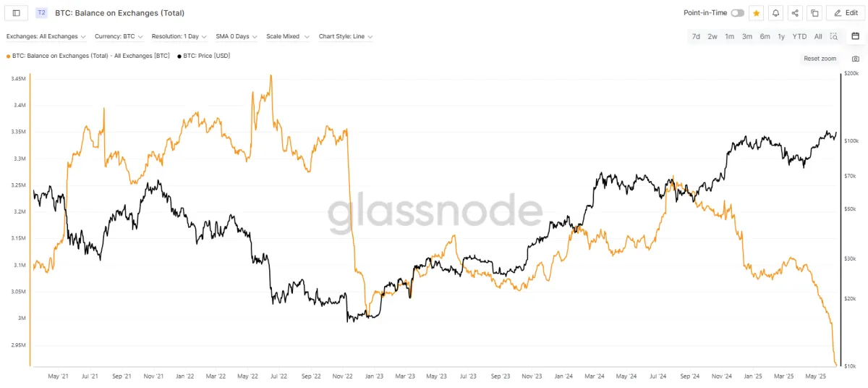Open the calendar date picker

(855, 36)
